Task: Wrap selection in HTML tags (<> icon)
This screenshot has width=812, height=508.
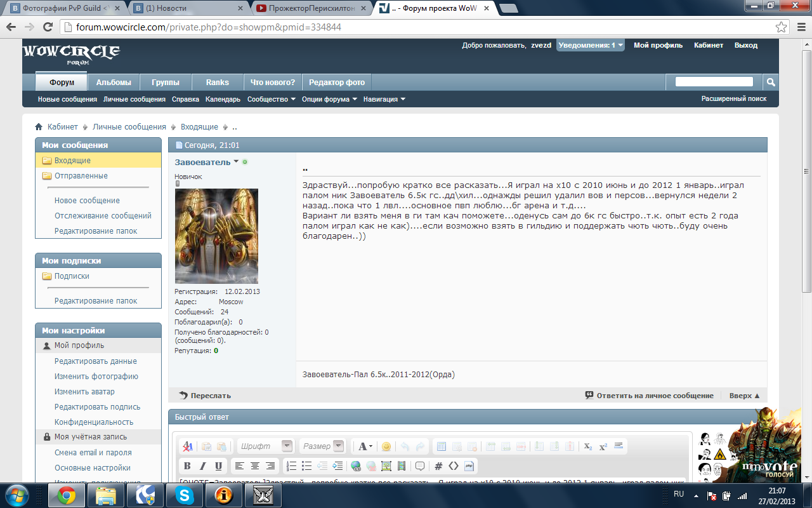Action: 454,466
